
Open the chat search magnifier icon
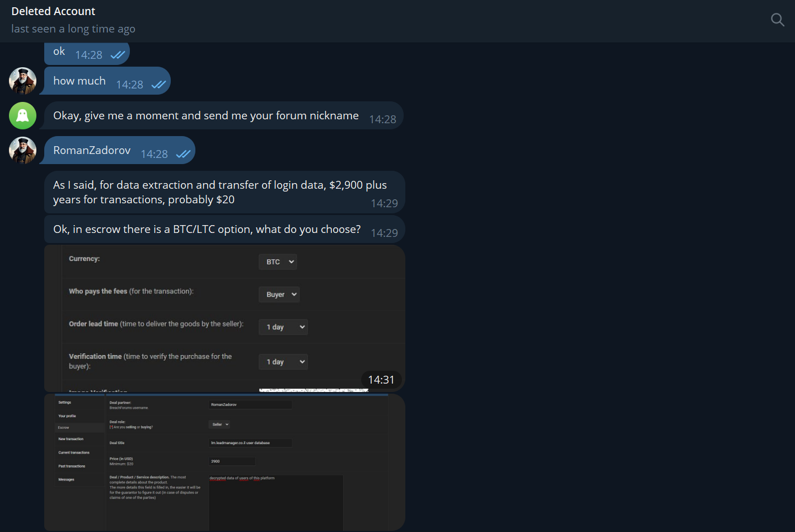point(778,20)
